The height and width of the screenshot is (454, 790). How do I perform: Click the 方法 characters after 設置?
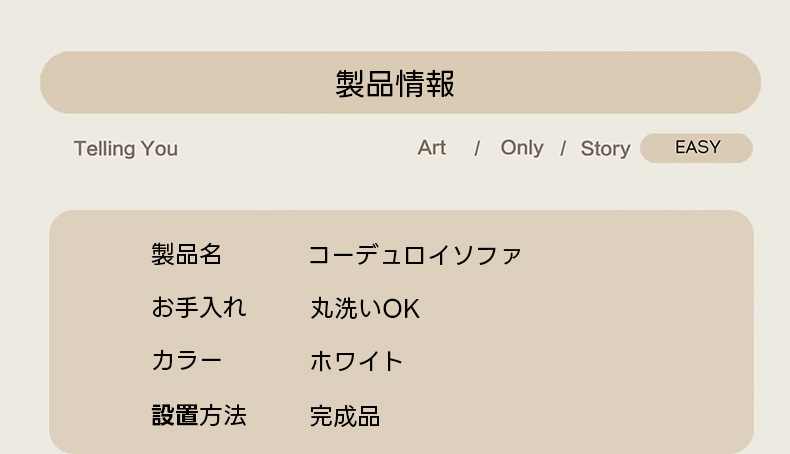point(223,415)
